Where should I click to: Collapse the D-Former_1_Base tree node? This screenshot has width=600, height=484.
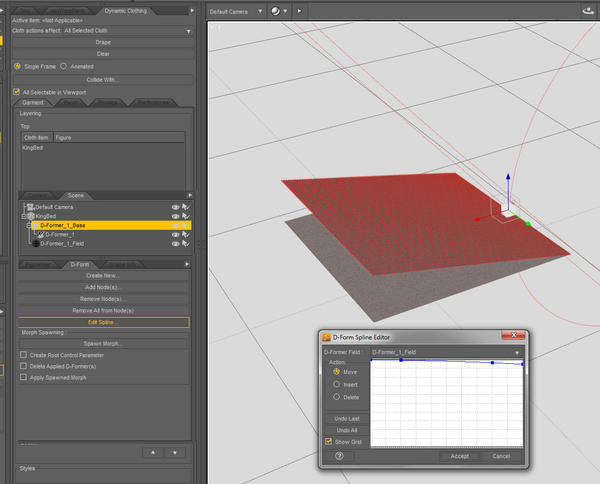tap(29, 225)
